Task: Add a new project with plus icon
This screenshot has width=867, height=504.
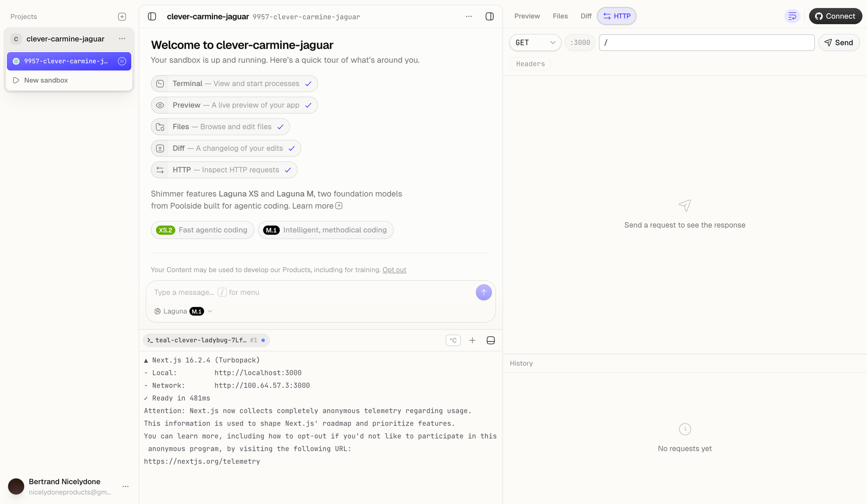Action: [x=122, y=17]
